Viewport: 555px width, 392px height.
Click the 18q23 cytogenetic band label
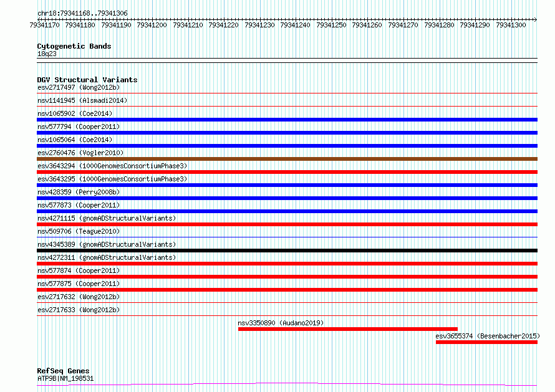tap(47, 54)
